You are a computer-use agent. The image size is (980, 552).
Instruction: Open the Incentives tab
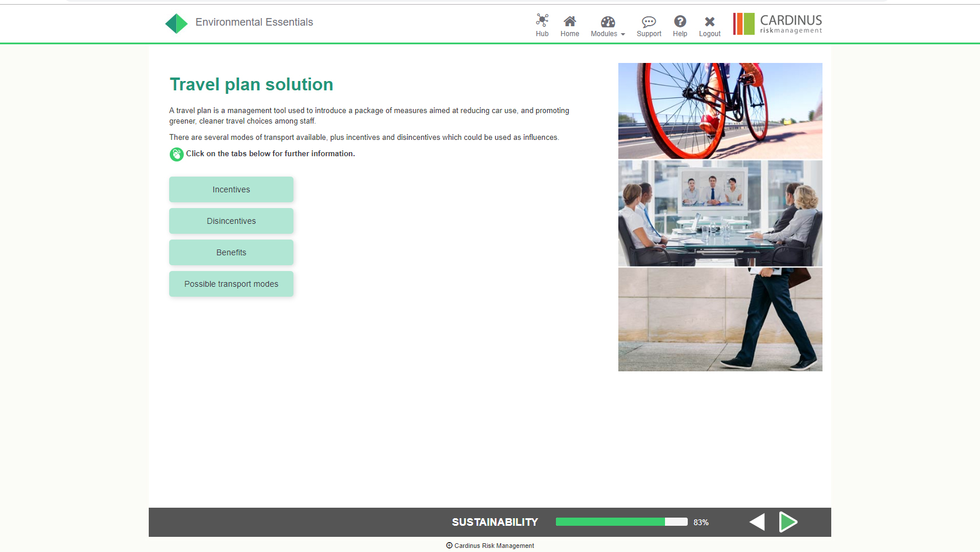pyautogui.click(x=231, y=189)
